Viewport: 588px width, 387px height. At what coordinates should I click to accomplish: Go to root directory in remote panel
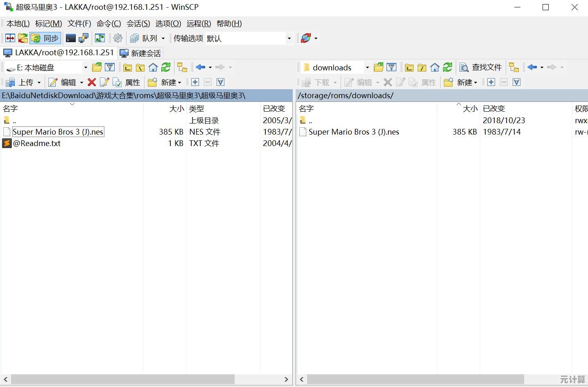coord(422,67)
